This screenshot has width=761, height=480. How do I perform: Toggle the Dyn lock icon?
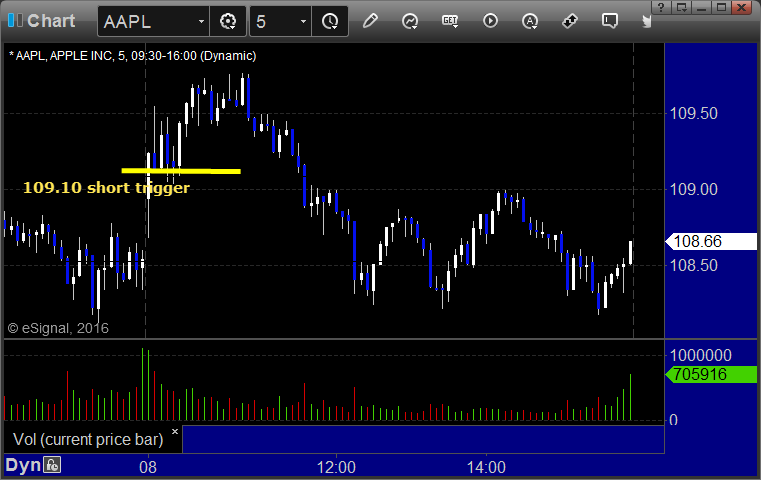tap(52, 465)
